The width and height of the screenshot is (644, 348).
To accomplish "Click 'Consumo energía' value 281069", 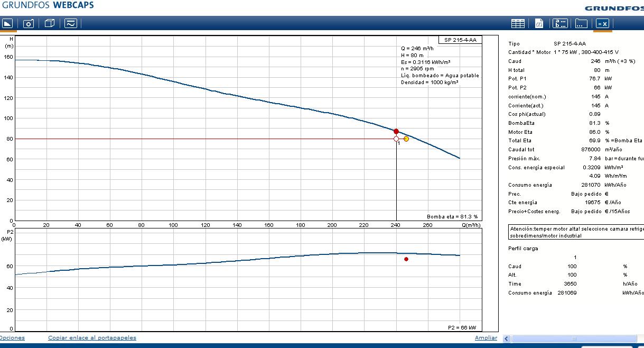I will (567, 293).
